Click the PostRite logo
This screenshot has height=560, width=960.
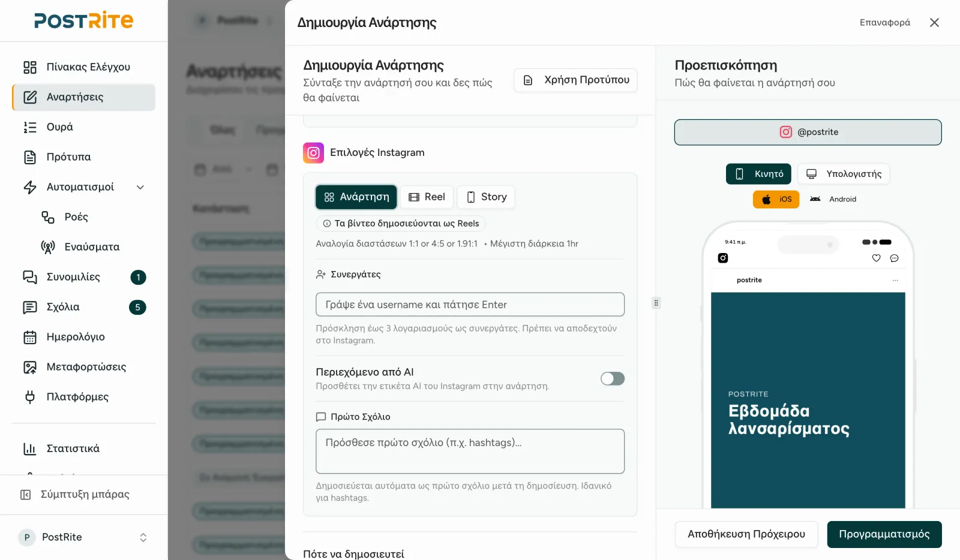pos(83,20)
